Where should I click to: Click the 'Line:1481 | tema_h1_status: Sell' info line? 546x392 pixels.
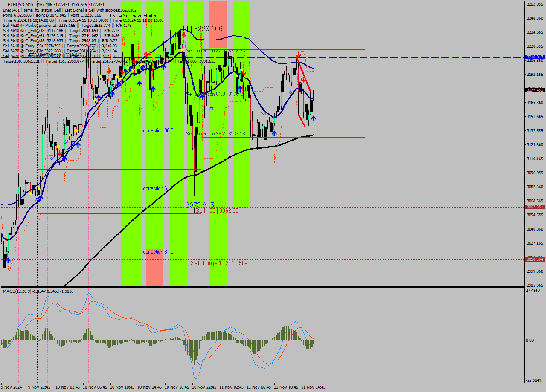click(x=70, y=10)
